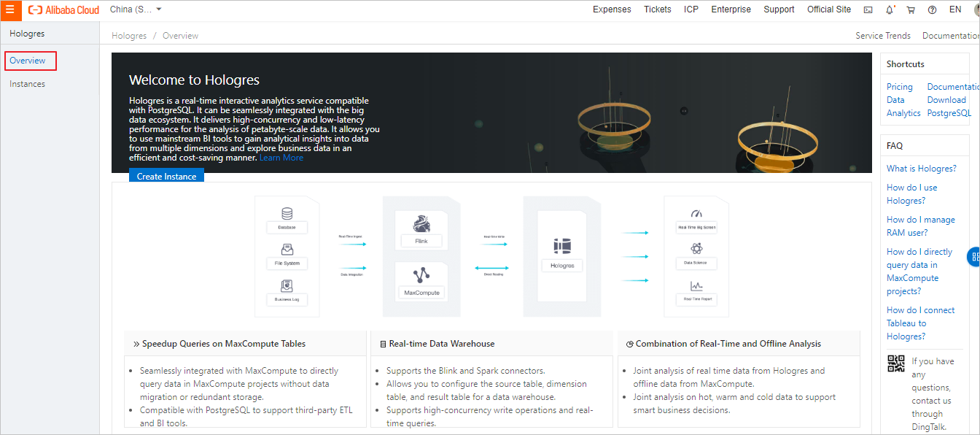Click the Welcome to Hologres title

pos(194,80)
